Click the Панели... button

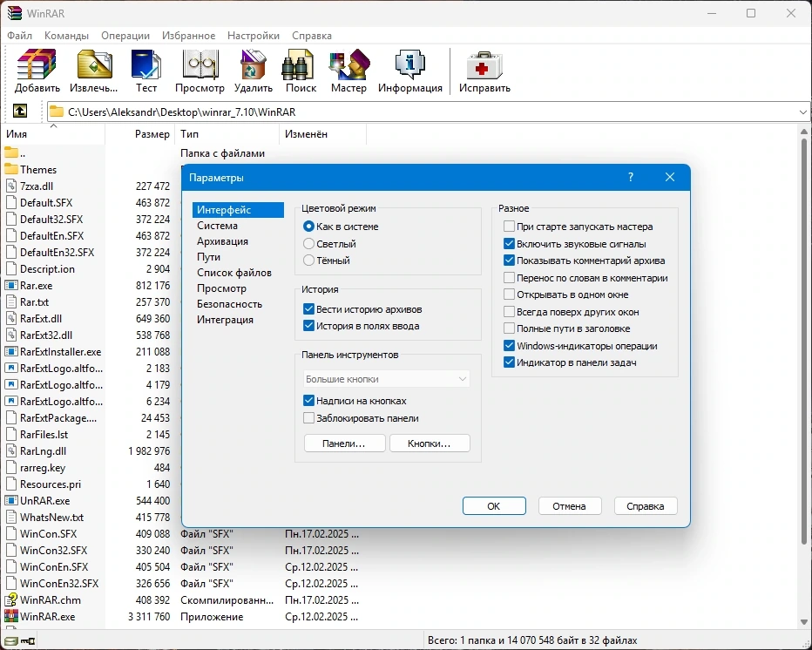(x=344, y=443)
